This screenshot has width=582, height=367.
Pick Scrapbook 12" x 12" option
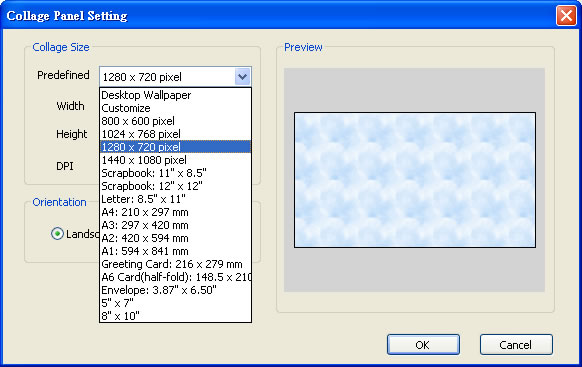coord(175,186)
